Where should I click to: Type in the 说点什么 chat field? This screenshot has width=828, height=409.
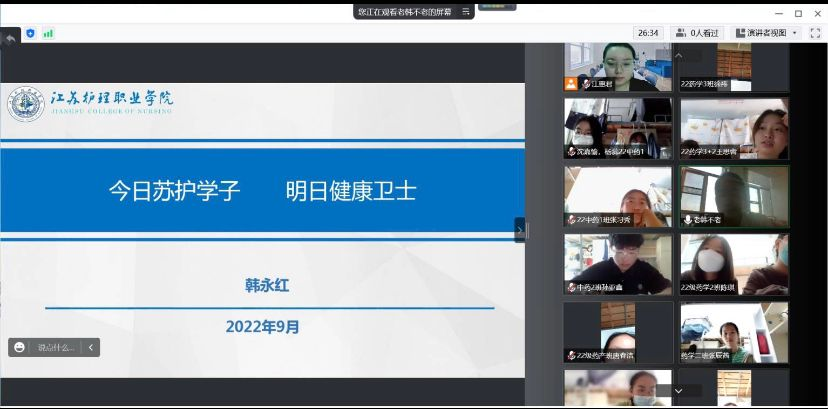click(56, 347)
